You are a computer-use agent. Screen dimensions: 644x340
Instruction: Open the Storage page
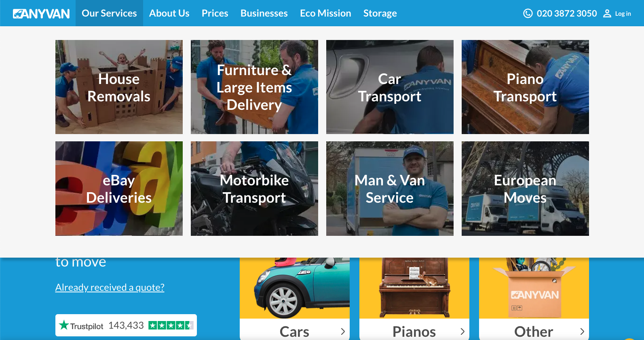[380, 13]
